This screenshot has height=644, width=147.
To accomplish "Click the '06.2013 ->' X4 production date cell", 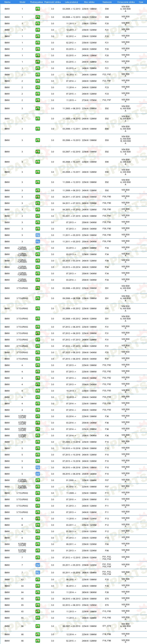I will 71,586.
